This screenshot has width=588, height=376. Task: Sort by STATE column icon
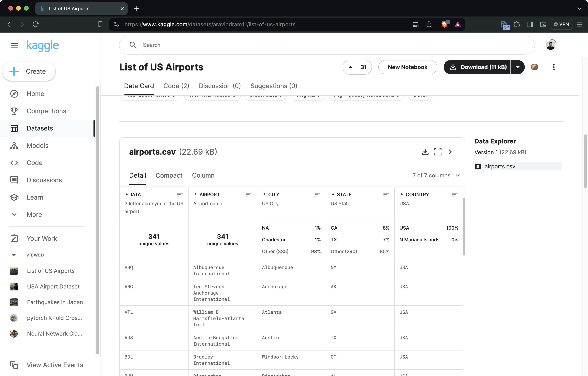click(386, 195)
